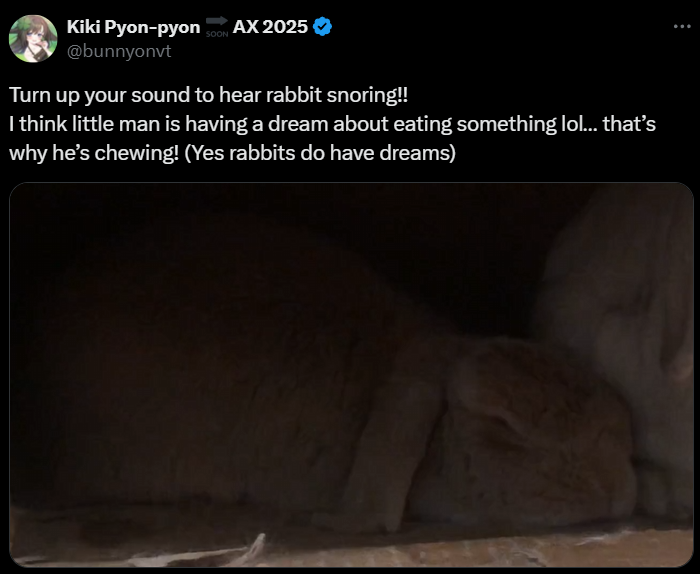Click the word "chewing!" in the tweet
Image resolution: width=700 pixels, height=574 pixels.
(x=137, y=153)
